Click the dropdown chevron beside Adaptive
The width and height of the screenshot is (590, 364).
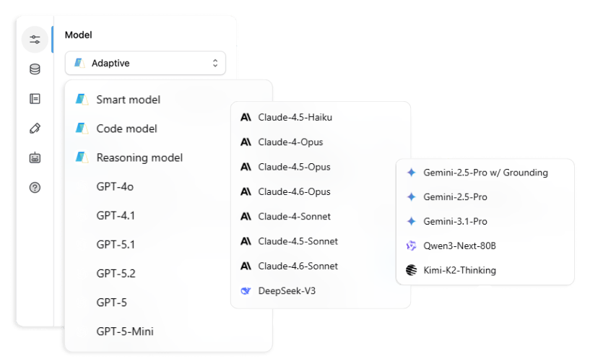tap(215, 63)
